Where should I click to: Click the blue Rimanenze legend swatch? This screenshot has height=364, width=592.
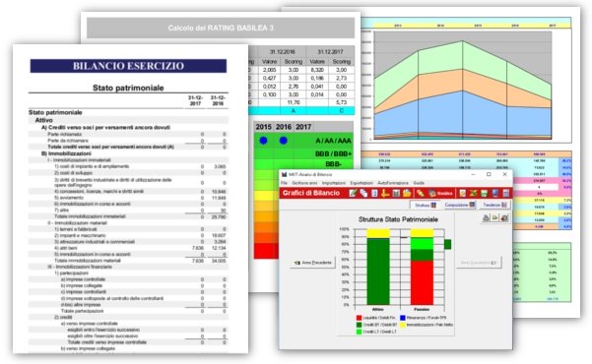tap(403, 318)
